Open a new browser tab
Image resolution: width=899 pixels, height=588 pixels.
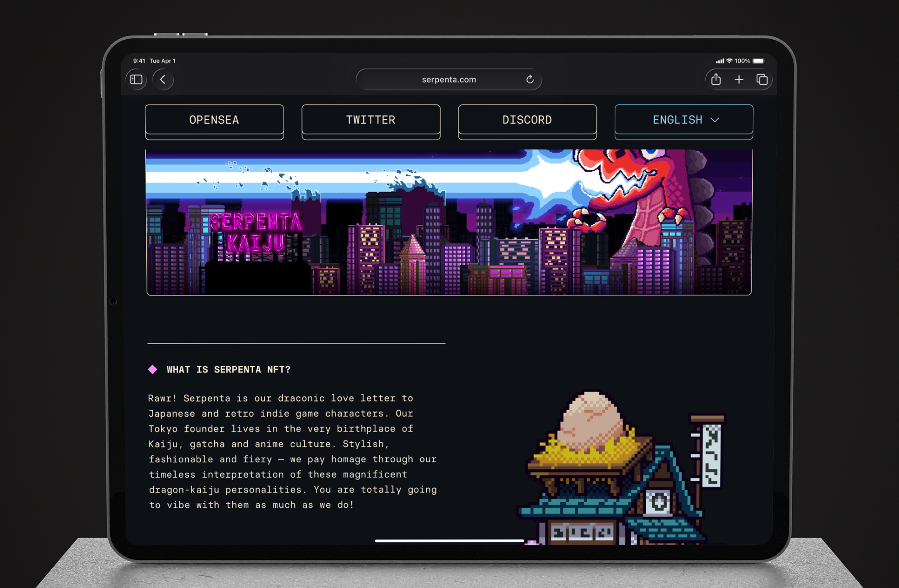click(739, 79)
